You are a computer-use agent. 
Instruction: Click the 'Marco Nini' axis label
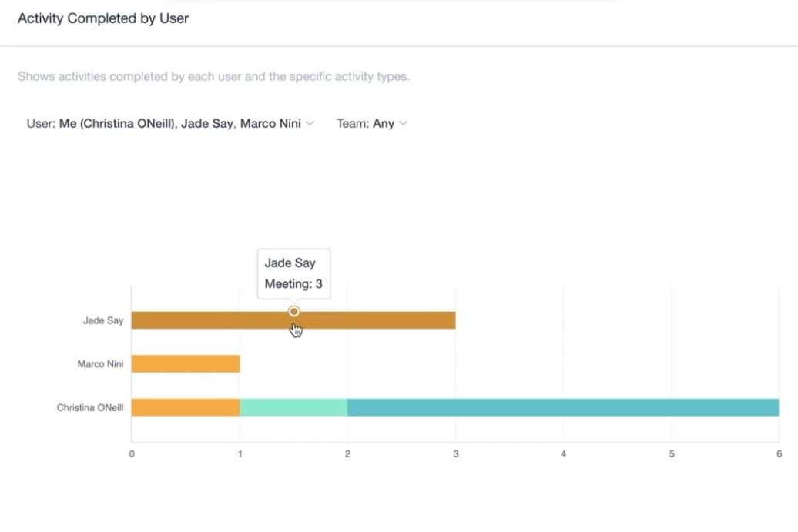coord(100,364)
